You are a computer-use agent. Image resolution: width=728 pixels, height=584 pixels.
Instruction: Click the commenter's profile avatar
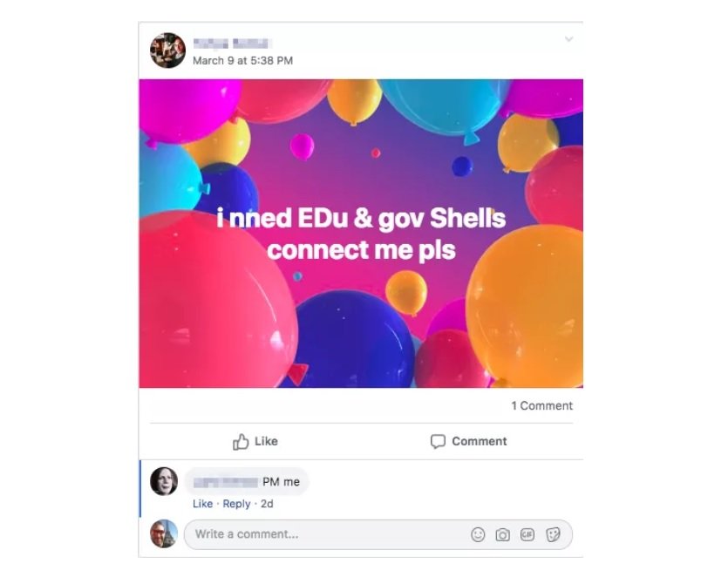pyautogui.click(x=164, y=481)
